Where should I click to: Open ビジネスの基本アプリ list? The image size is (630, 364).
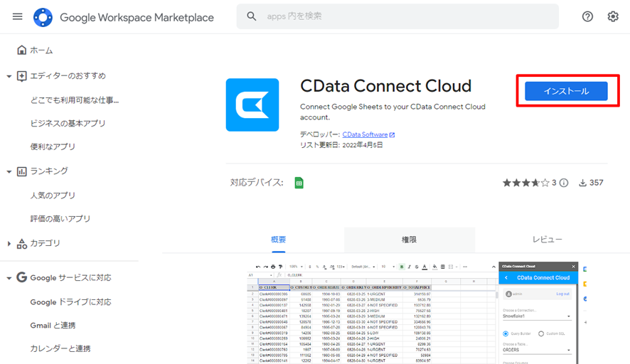68,123
